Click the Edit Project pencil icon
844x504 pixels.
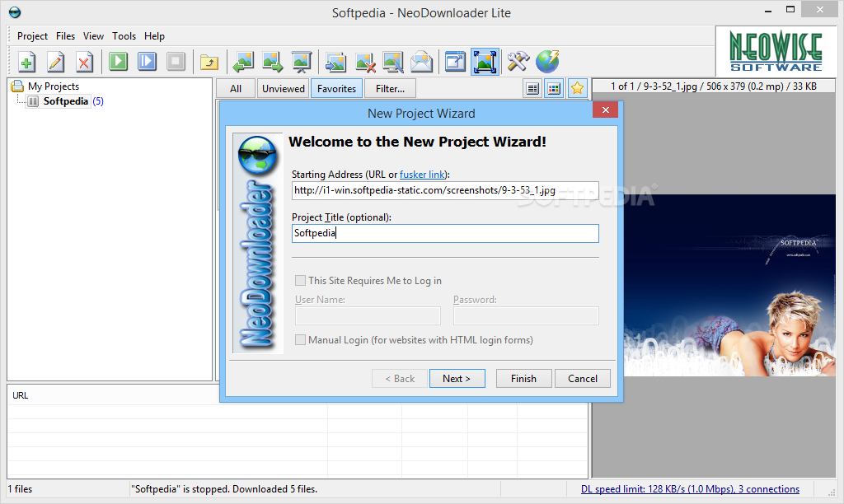(x=55, y=61)
